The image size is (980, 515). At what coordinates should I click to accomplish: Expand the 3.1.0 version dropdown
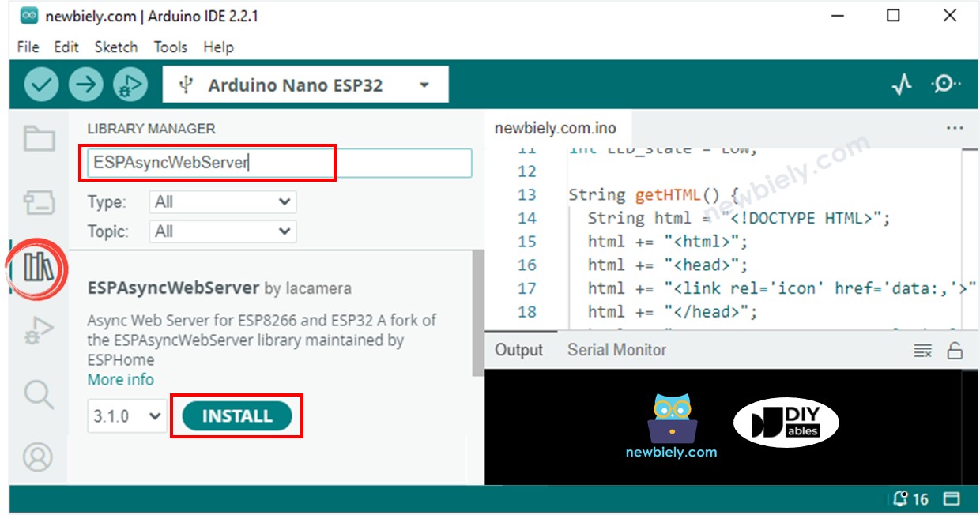pyautogui.click(x=126, y=416)
